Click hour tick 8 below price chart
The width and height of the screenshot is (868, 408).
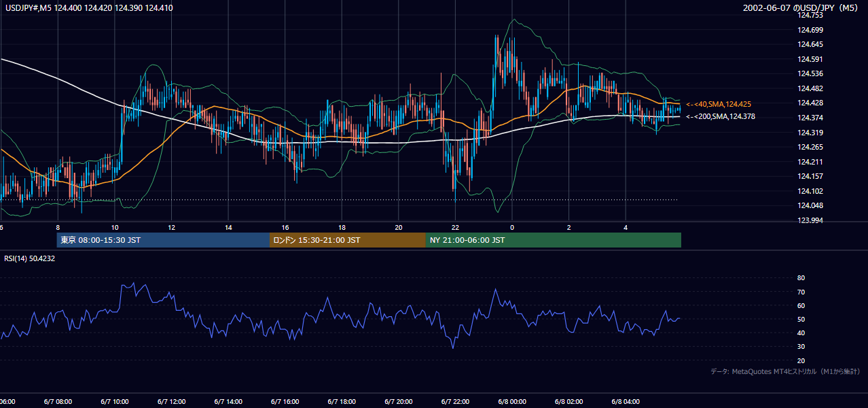point(58,228)
